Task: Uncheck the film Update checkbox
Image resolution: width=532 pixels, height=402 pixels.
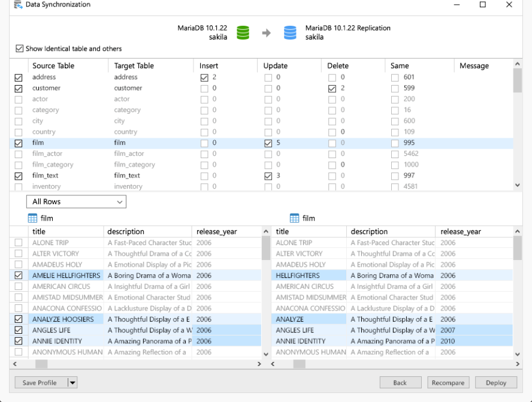Action: pos(268,143)
